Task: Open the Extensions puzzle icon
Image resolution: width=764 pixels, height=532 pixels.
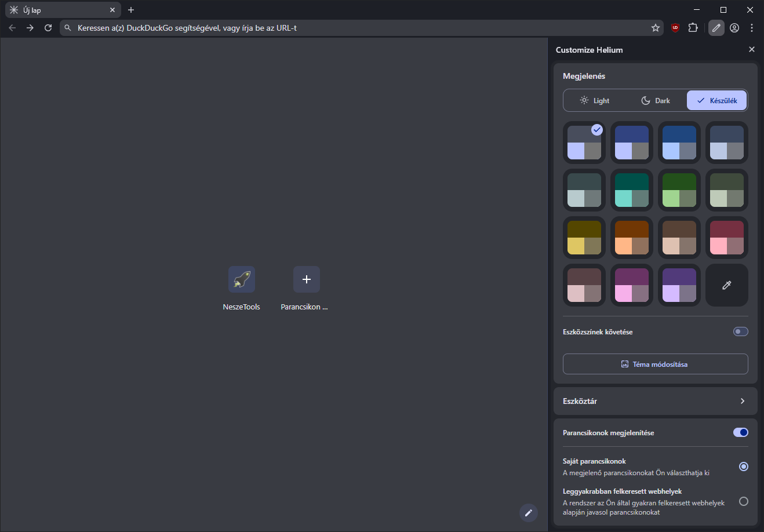Action: pos(693,28)
